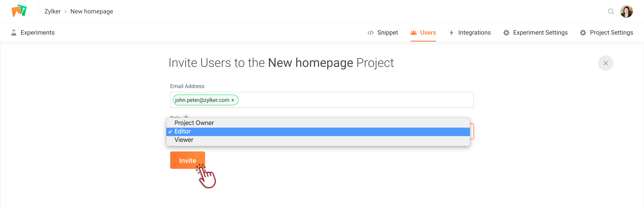Image resolution: width=644 pixels, height=208 pixels.
Task: Click the orange Invite button
Action: pos(187,160)
